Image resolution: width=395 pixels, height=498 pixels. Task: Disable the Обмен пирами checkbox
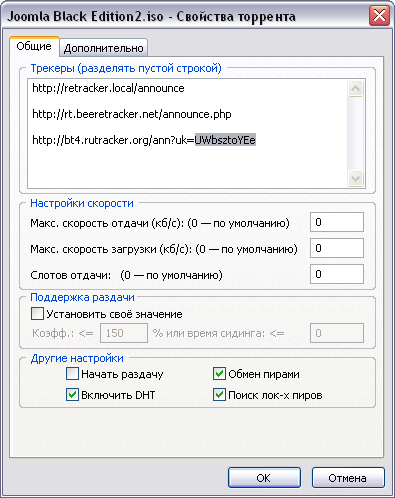click(x=219, y=374)
